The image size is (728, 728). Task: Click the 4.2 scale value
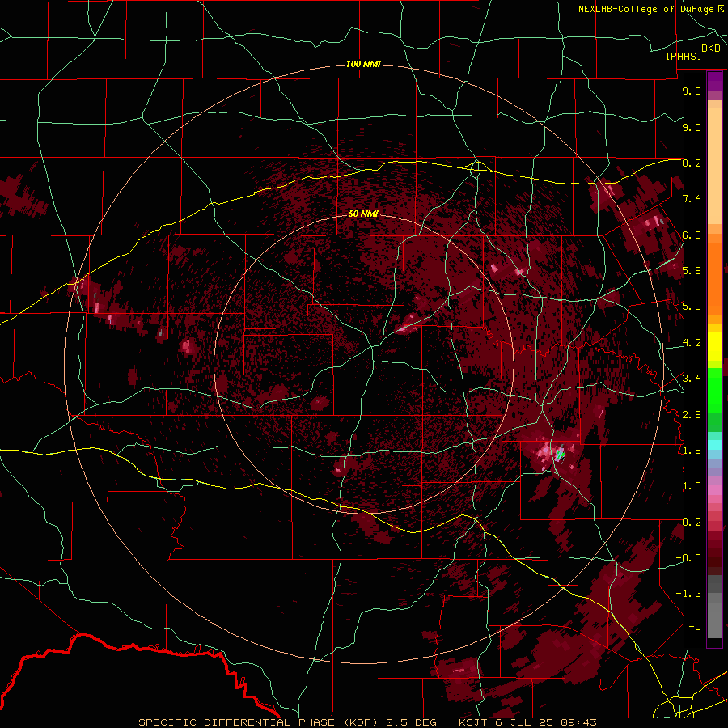692,343
